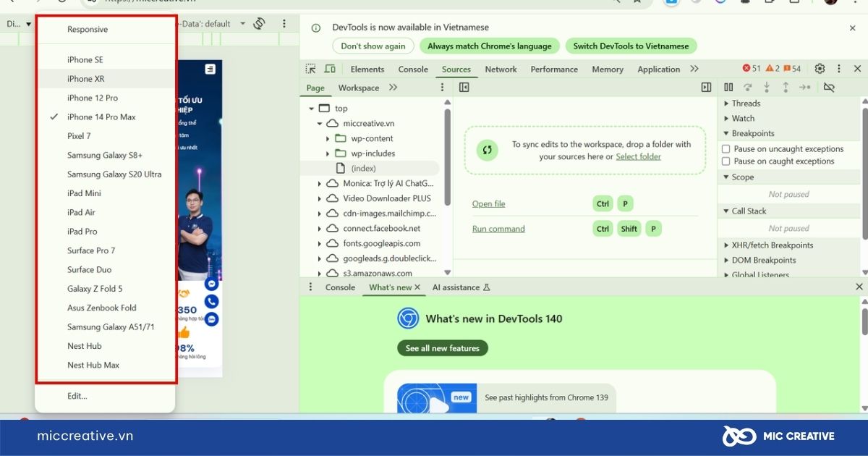The height and width of the screenshot is (456, 868).
Task: Close the bottom drawer panel
Action: tap(859, 287)
